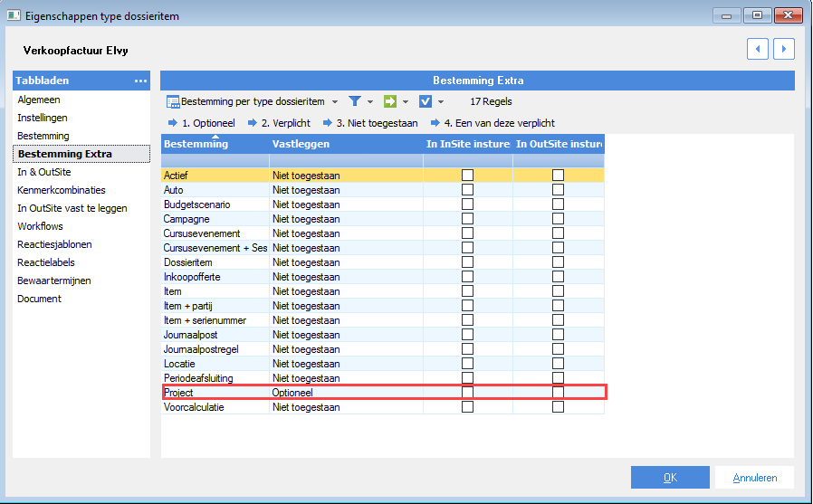The height and width of the screenshot is (504, 813).
Task: Sort by the Vastleggen column header
Action: 346,144
